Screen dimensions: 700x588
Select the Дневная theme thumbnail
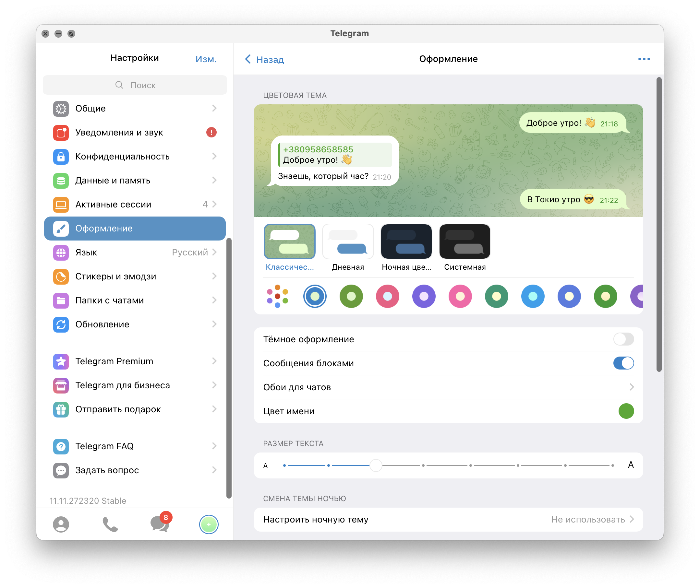pyautogui.click(x=348, y=241)
